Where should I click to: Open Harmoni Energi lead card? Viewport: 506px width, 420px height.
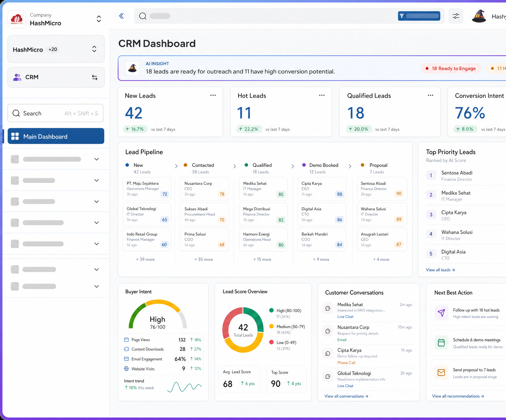point(263,239)
